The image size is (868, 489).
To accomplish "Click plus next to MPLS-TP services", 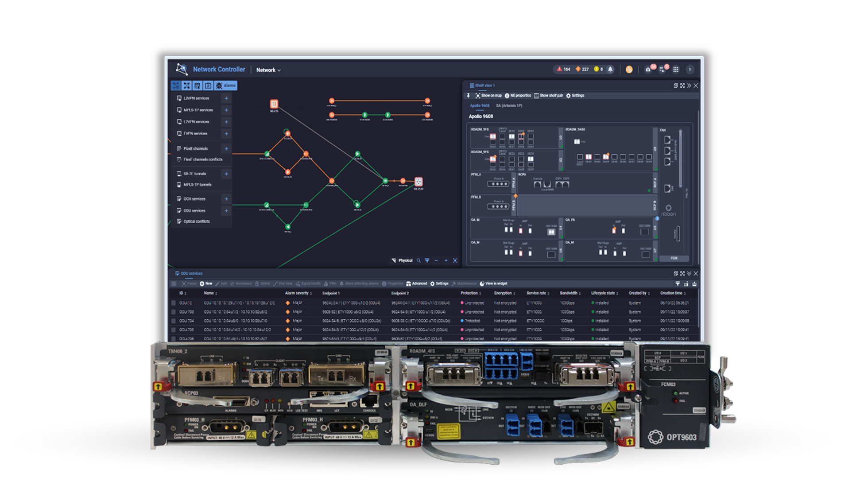I will coord(226,110).
